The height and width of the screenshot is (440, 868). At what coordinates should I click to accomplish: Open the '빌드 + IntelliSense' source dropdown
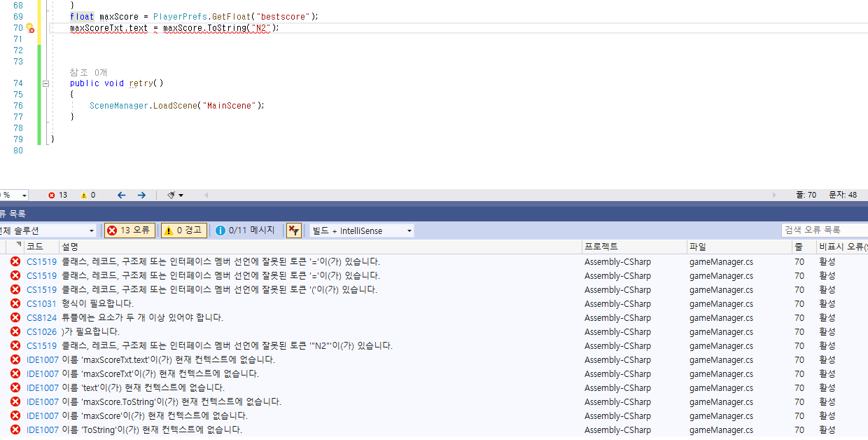(x=362, y=231)
